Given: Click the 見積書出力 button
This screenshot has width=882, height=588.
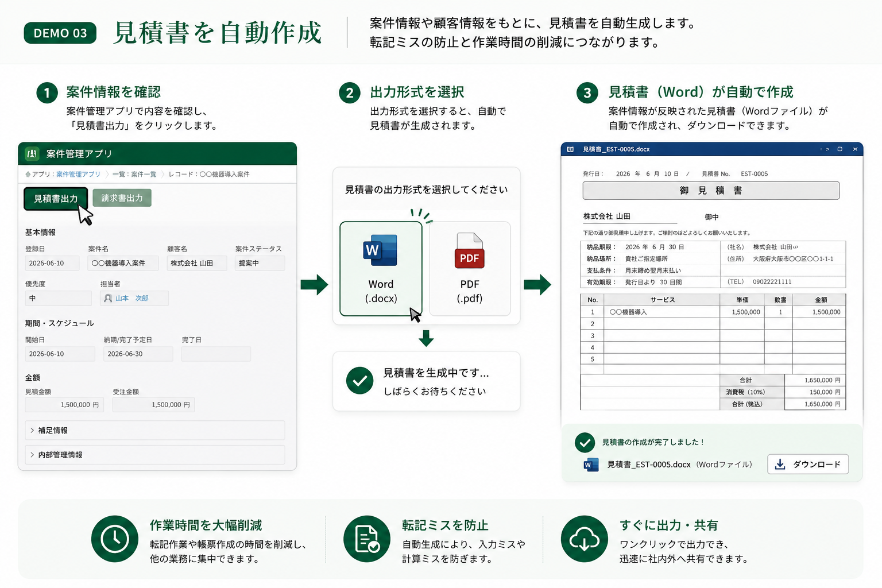Looking at the screenshot, I should [56, 199].
